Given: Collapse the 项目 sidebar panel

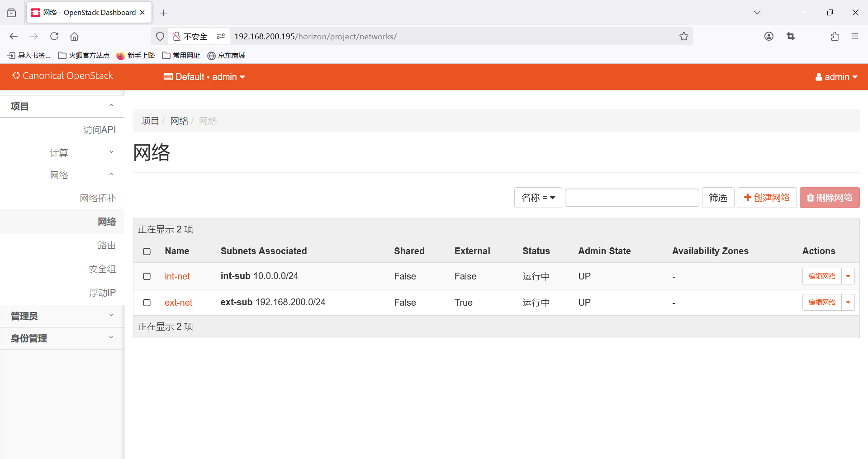Looking at the screenshot, I should point(62,106).
